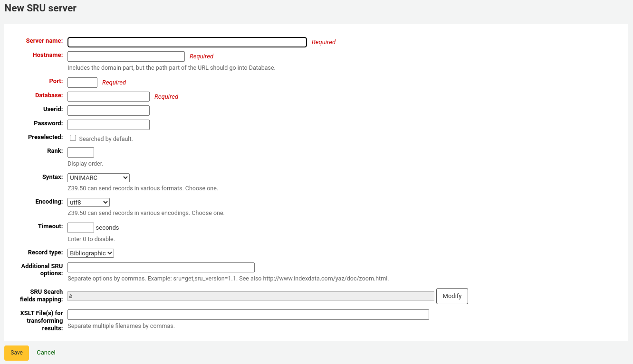This screenshot has width=633, height=364.
Task: Click the 'Searched by default.' text
Action: [x=106, y=139]
